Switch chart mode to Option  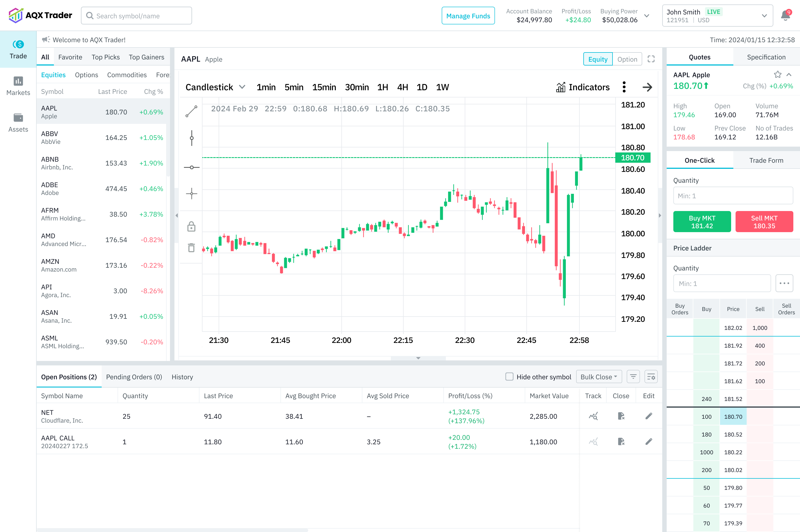(627, 59)
